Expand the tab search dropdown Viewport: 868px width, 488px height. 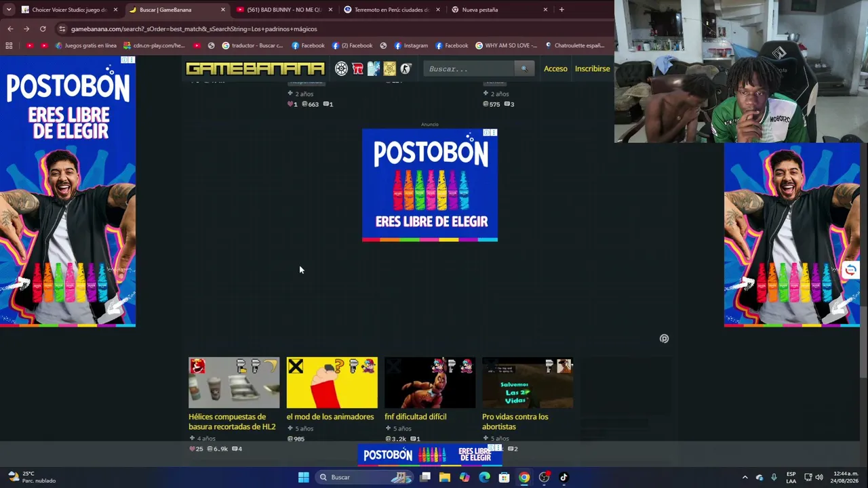point(9,9)
